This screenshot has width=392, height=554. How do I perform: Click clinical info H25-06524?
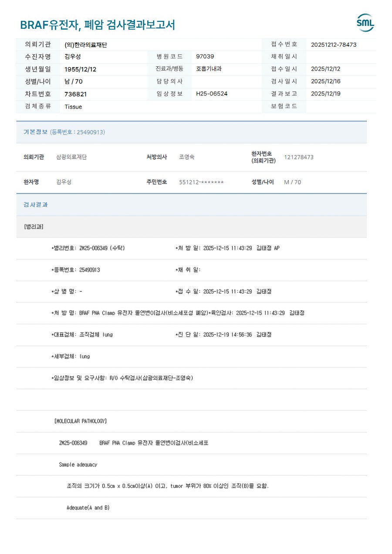click(212, 94)
